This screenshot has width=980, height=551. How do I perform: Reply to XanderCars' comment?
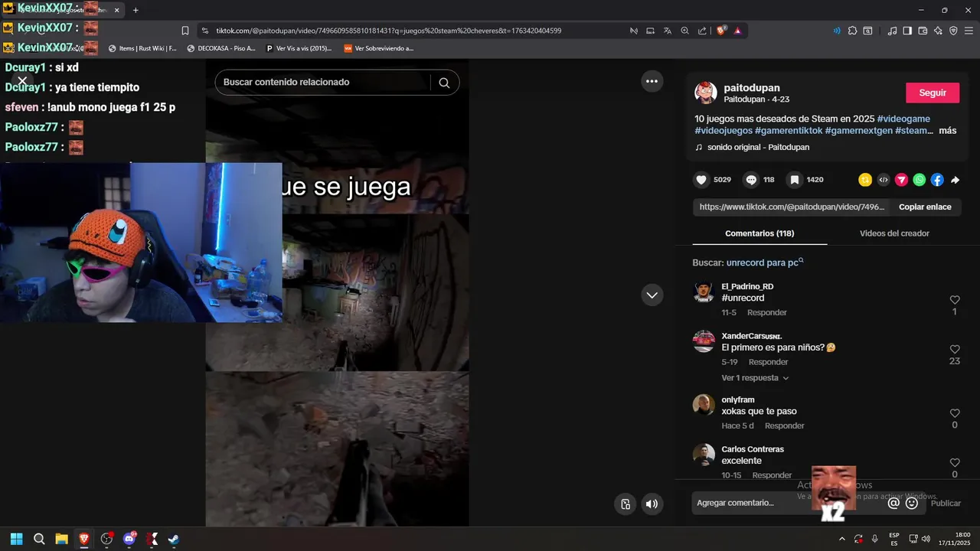pos(769,362)
